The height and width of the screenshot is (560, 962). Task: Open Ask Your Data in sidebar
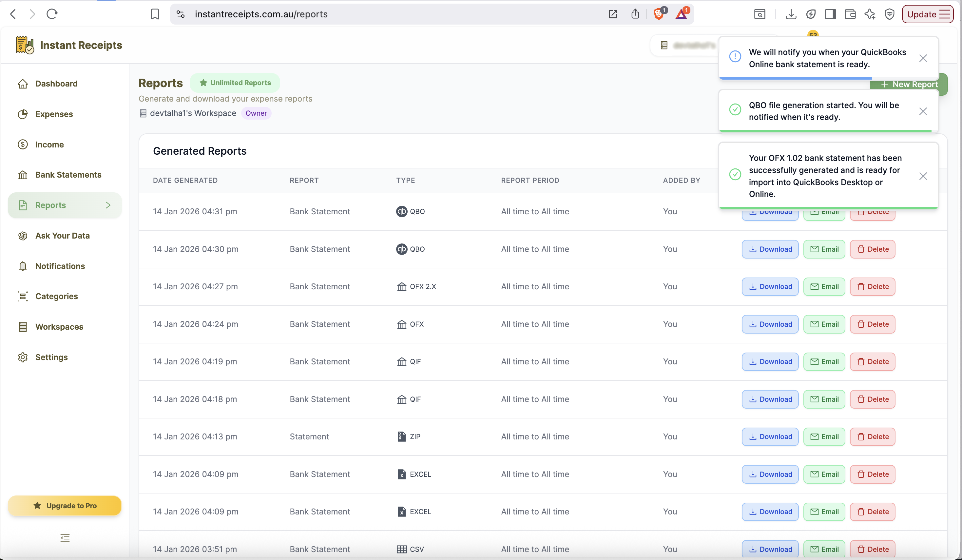pyautogui.click(x=65, y=236)
